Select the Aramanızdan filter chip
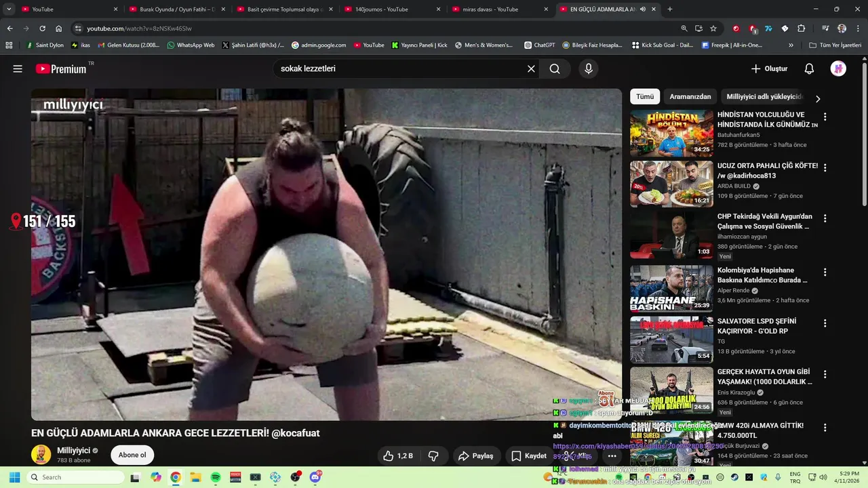This screenshot has width=868, height=488. (x=690, y=97)
